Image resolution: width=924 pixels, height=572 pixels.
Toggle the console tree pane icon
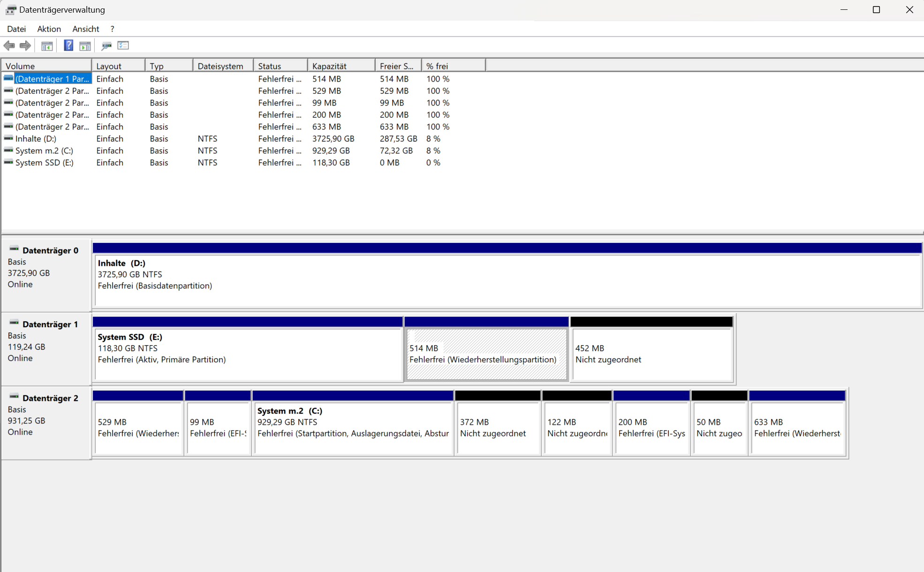pos(47,45)
